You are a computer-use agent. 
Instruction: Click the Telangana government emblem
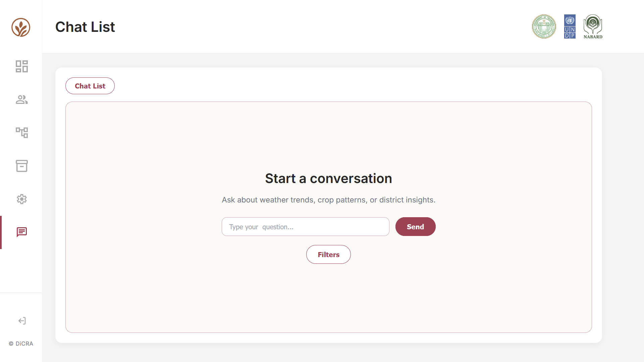[x=544, y=26]
